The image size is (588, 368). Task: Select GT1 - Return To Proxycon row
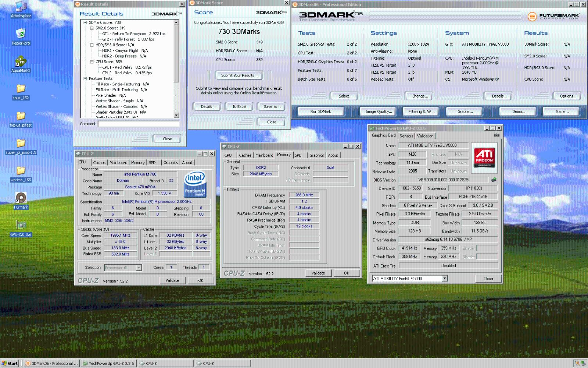134,33
